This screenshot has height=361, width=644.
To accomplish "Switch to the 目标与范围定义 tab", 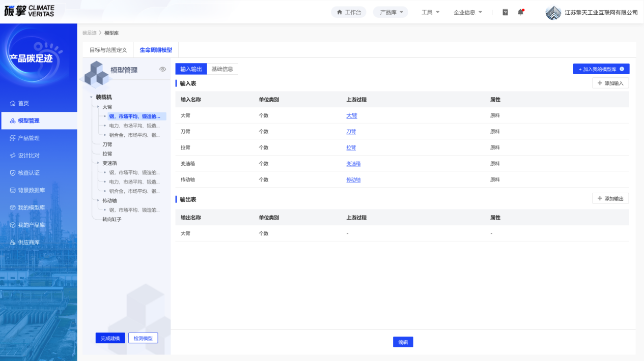I will pos(108,50).
